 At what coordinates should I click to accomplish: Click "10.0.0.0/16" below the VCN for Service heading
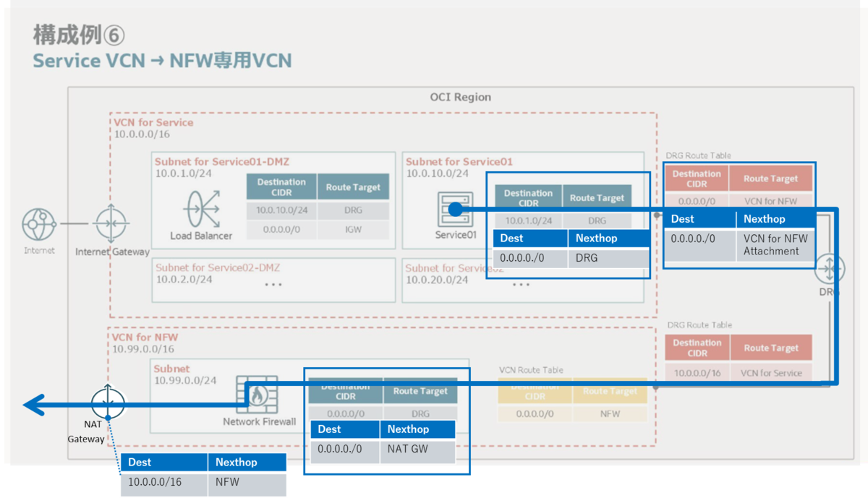click(x=141, y=134)
